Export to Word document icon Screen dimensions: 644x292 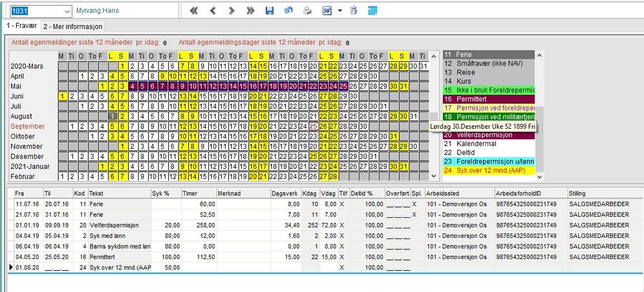[327, 11]
